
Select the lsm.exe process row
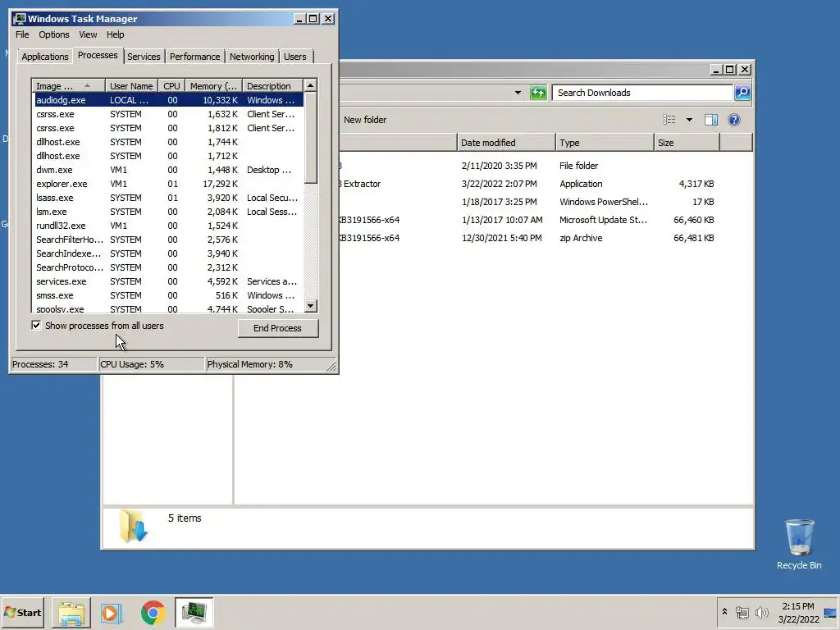(x=167, y=212)
